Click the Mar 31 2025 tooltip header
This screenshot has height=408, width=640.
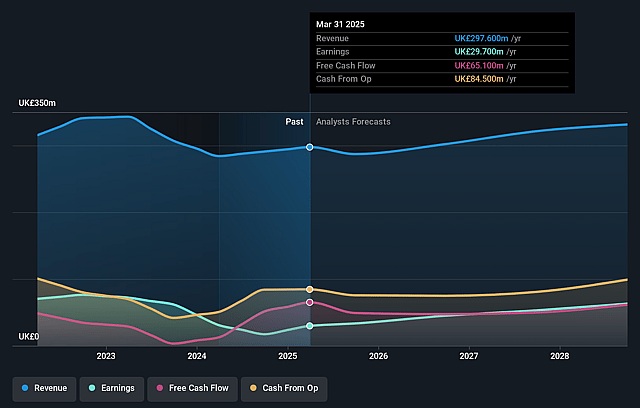pyautogui.click(x=340, y=23)
